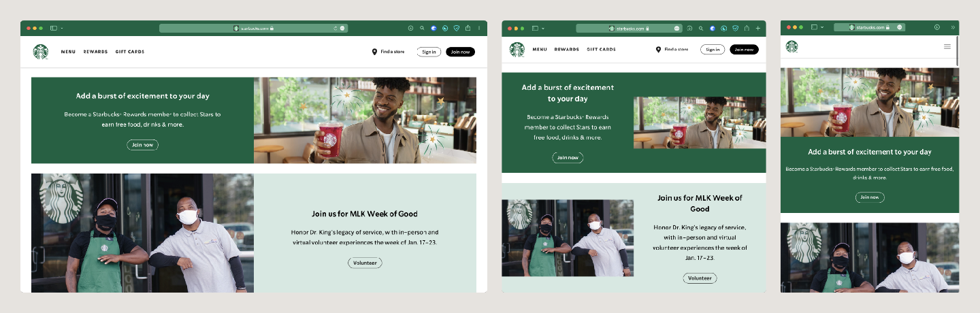This screenshot has width=980, height=313.
Task: Click Join now in middle window green banner
Action: (x=568, y=158)
